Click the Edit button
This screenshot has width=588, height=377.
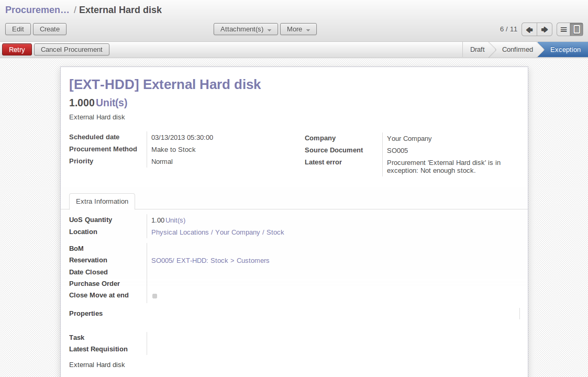[x=18, y=29]
